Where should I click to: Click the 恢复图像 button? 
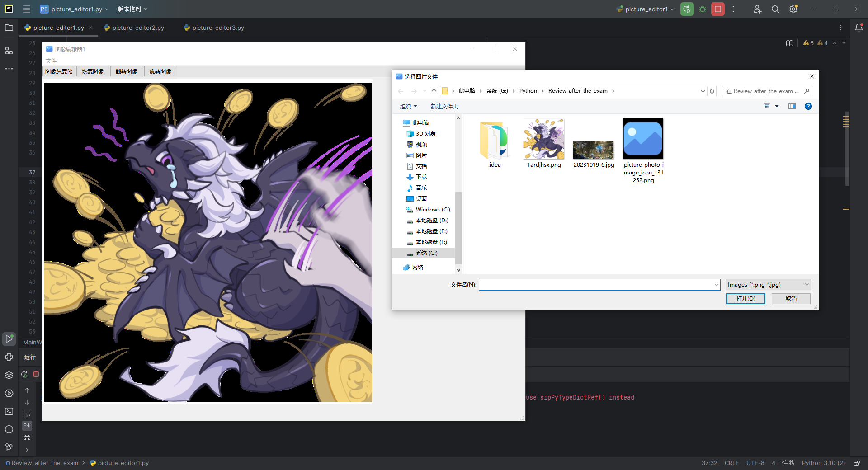pos(93,71)
